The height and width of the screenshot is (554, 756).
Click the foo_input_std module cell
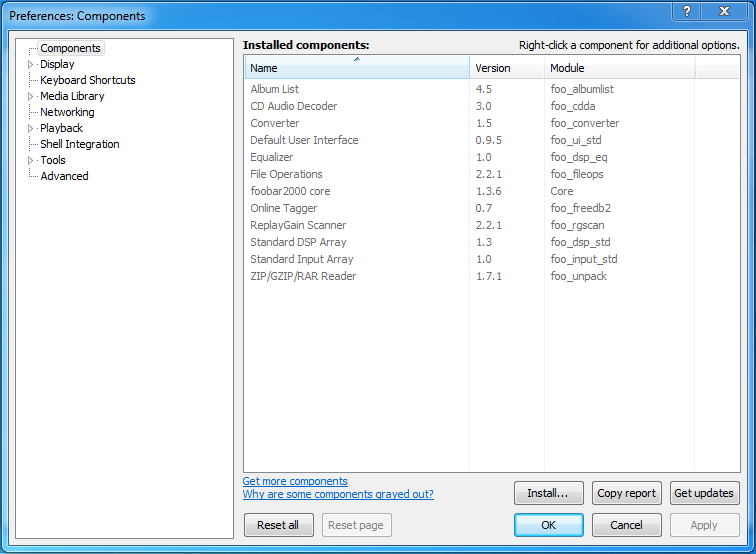pyautogui.click(x=584, y=259)
